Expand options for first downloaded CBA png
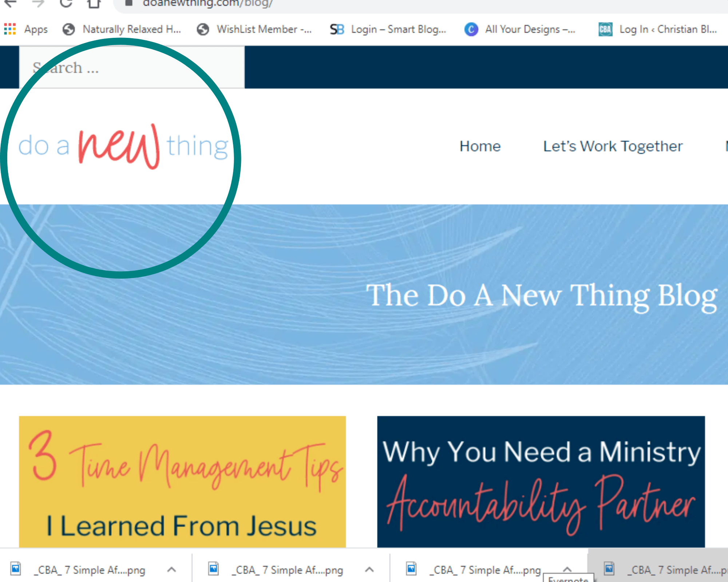The width and height of the screenshot is (728, 582). [171, 570]
